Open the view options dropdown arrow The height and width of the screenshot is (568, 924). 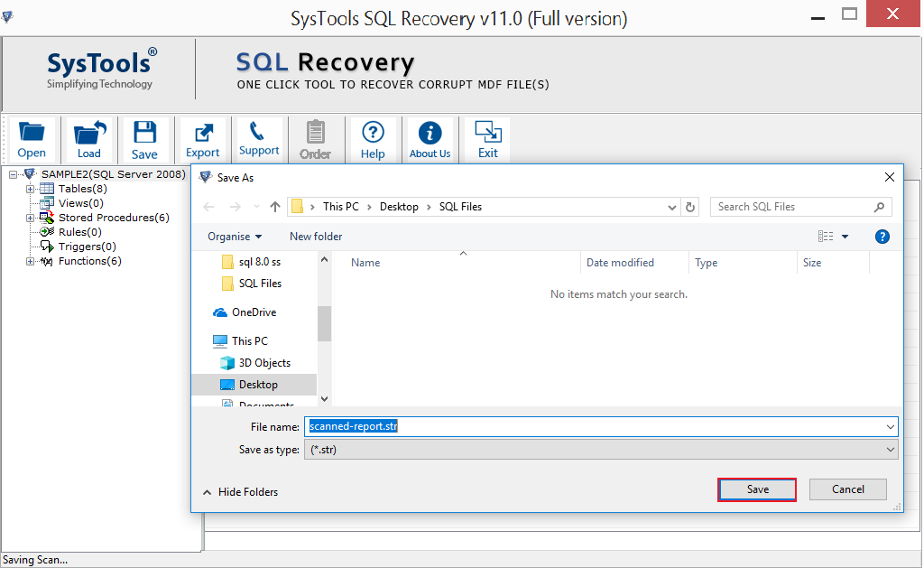(845, 237)
